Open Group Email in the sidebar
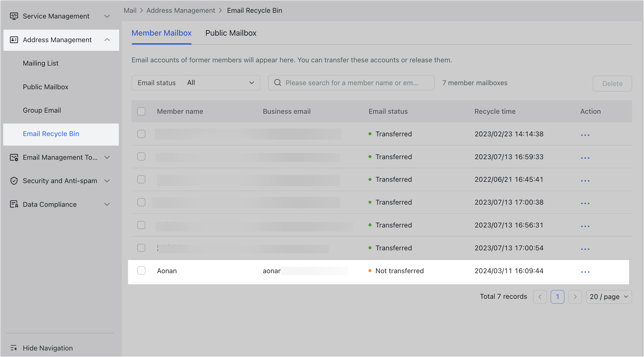This screenshot has height=357, width=644. (x=42, y=110)
